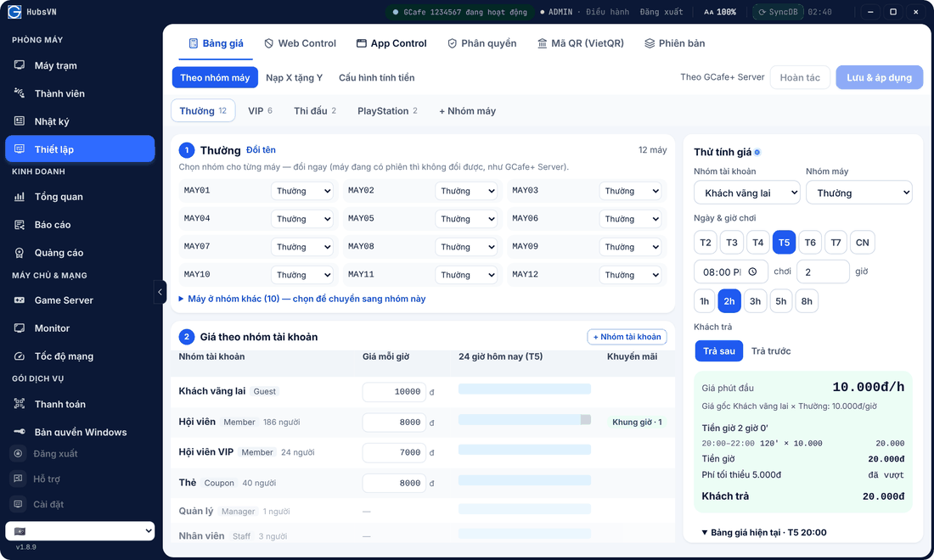Click the Báo cáo report icon
The height and width of the screenshot is (560, 934).
(x=20, y=224)
